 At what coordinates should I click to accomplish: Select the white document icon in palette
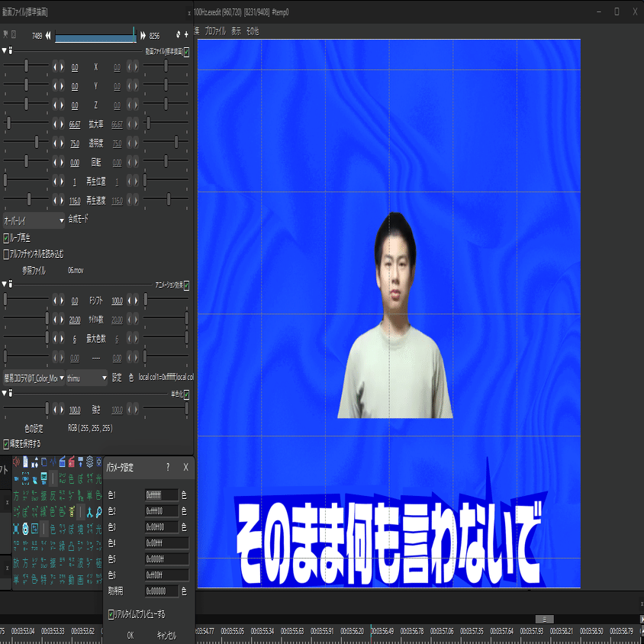[25, 462]
